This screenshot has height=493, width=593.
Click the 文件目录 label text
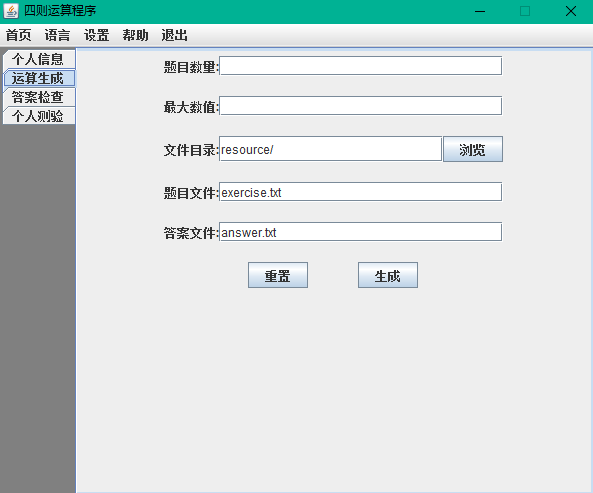coord(191,150)
